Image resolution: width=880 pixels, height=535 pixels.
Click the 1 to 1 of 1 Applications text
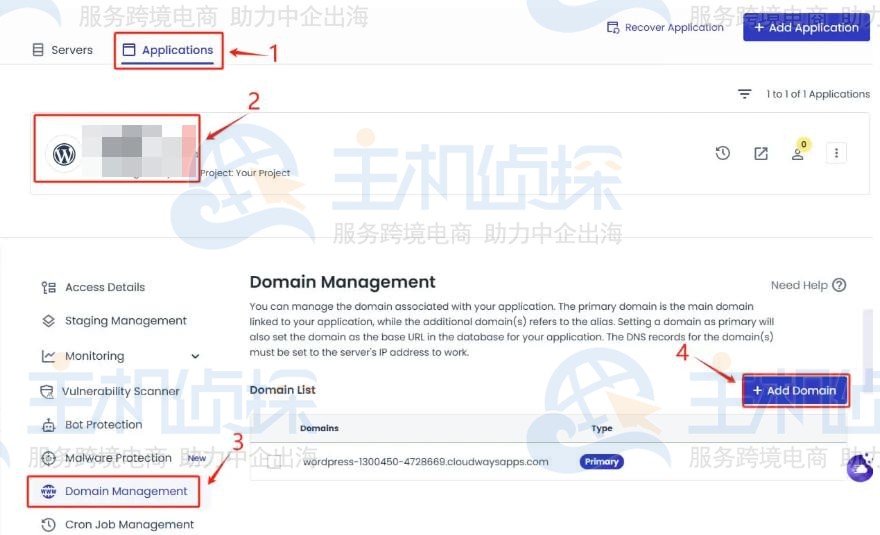click(x=818, y=94)
